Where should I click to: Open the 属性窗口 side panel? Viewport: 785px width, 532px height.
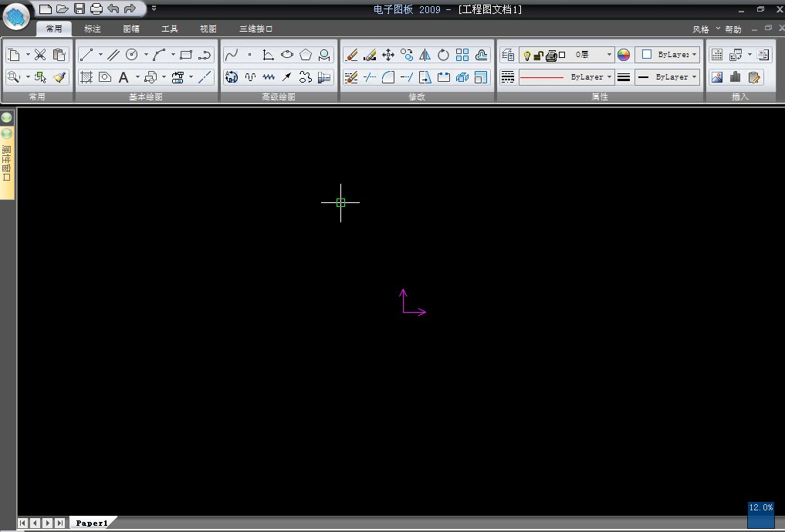6,163
